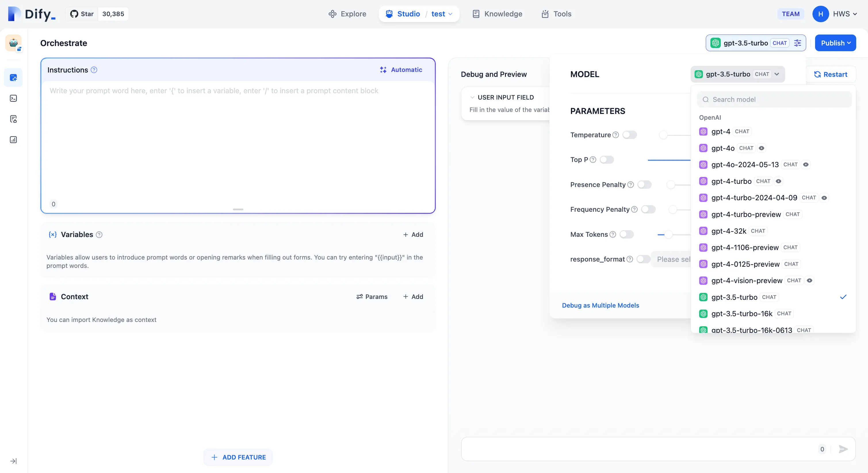Open the monitoring chart sidebar icon
868x473 pixels.
(x=14, y=140)
